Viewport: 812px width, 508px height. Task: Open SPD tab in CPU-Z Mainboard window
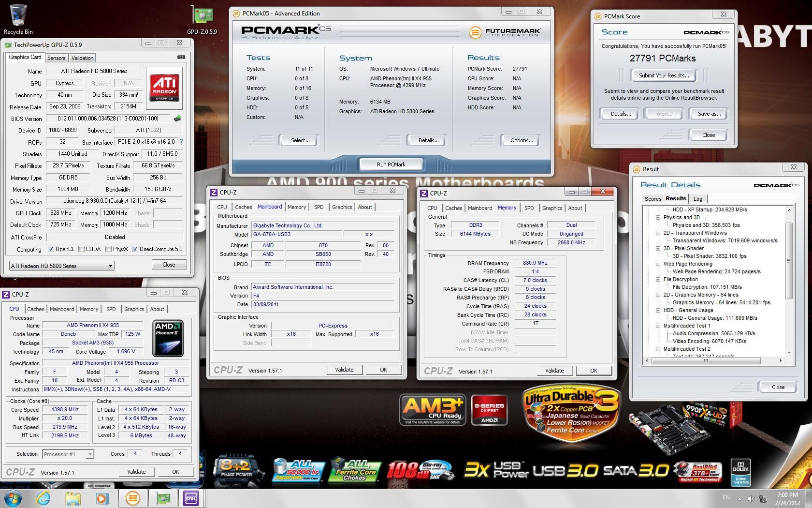[319, 207]
